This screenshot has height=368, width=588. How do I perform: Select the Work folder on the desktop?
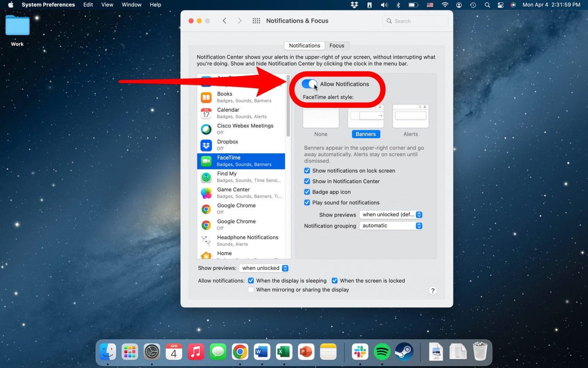pos(17,31)
